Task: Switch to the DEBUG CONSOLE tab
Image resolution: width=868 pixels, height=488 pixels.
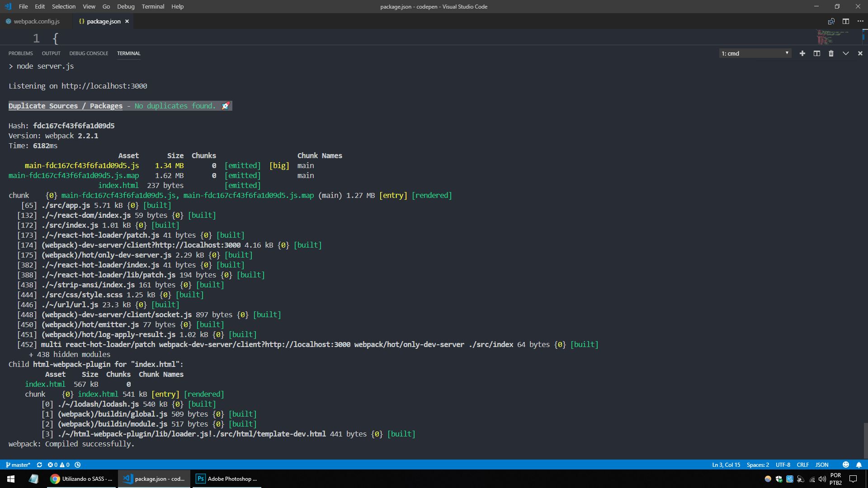Action: [x=89, y=53]
